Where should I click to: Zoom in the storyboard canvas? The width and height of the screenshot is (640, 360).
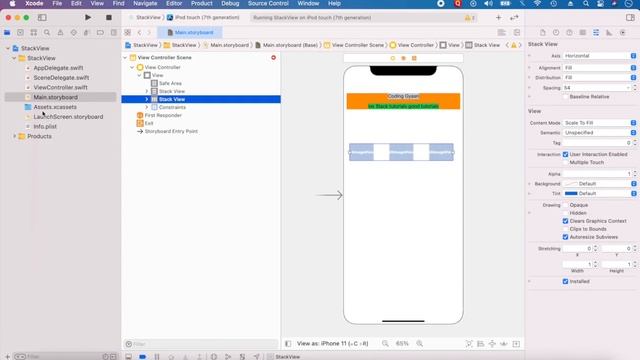420,344
